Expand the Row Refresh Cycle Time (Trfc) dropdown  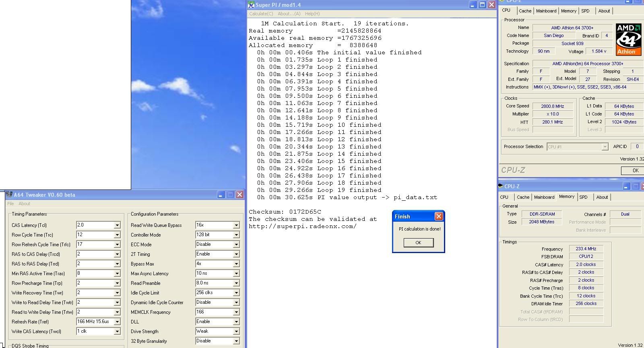coord(117,245)
